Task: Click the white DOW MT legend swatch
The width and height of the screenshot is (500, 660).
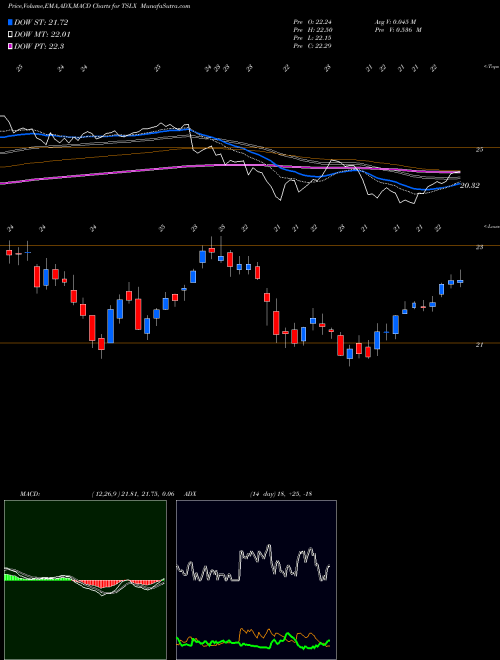Action: click(x=10, y=35)
